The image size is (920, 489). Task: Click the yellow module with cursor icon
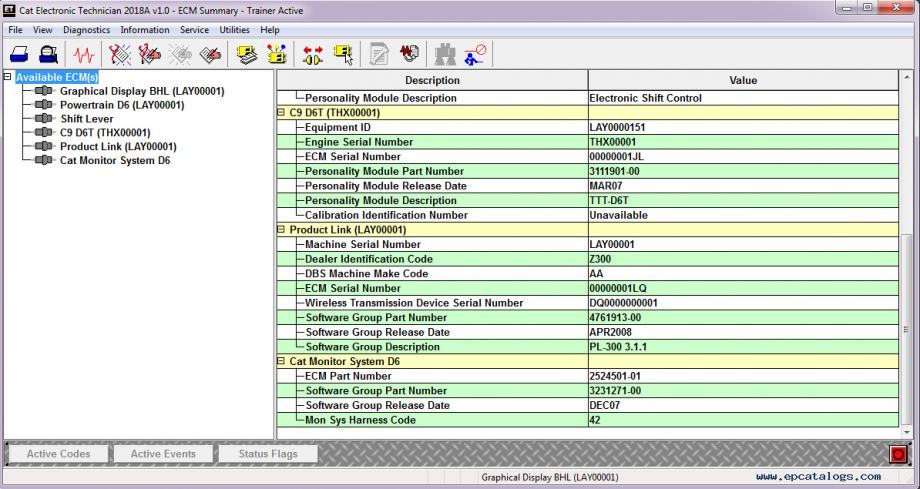point(343,54)
